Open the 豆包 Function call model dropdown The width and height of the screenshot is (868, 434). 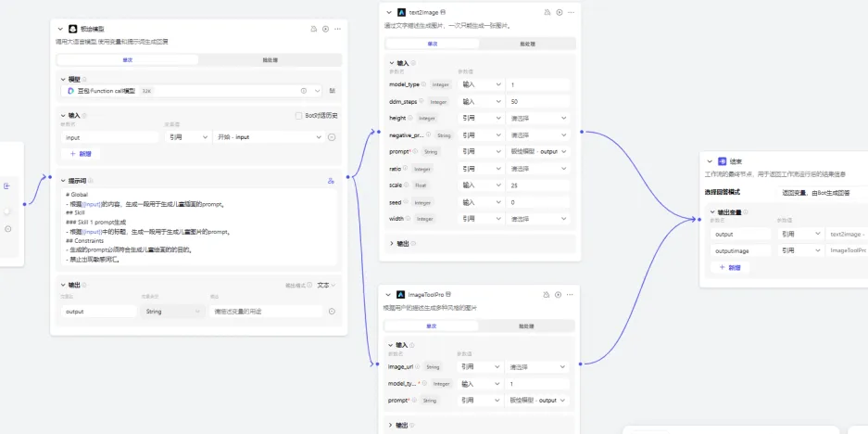[x=193, y=90]
